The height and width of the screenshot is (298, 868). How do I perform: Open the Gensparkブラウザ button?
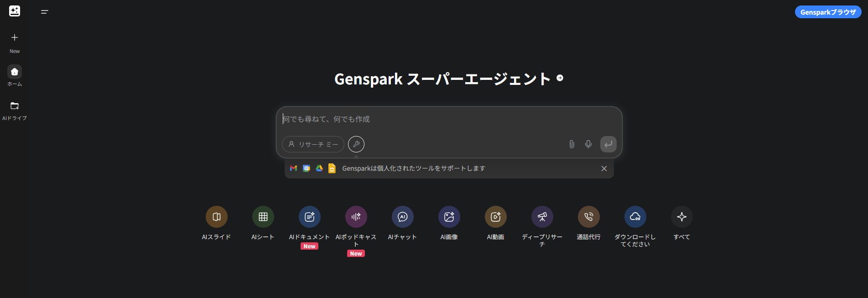pos(828,12)
